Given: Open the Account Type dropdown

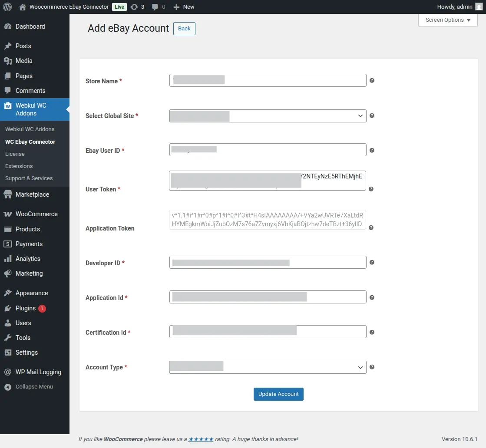Looking at the screenshot, I should (x=268, y=367).
